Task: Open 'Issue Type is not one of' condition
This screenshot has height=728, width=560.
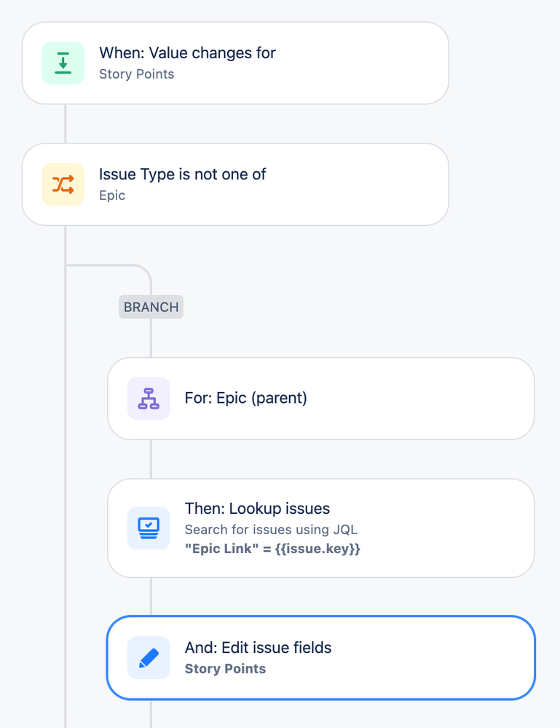Action: coord(182,174)
